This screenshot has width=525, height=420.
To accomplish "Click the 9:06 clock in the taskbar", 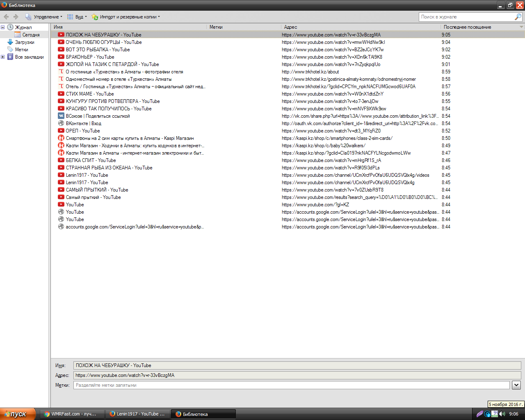I will [514, 414].
